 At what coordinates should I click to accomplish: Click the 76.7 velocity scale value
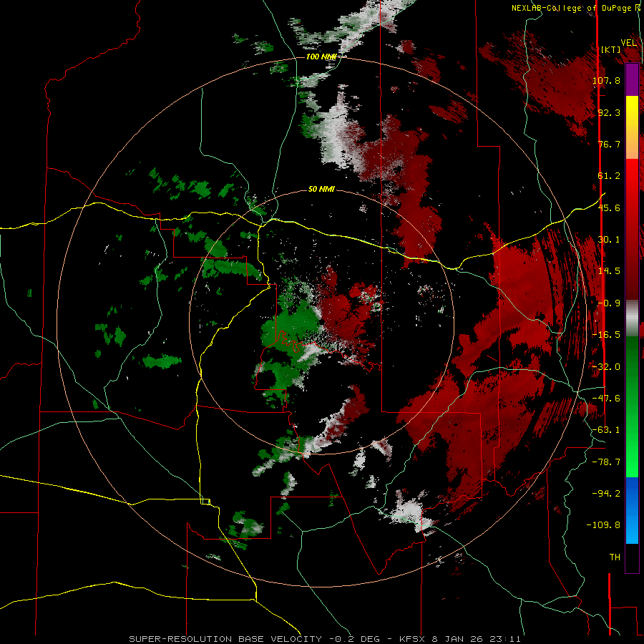(x=609, y=144)
